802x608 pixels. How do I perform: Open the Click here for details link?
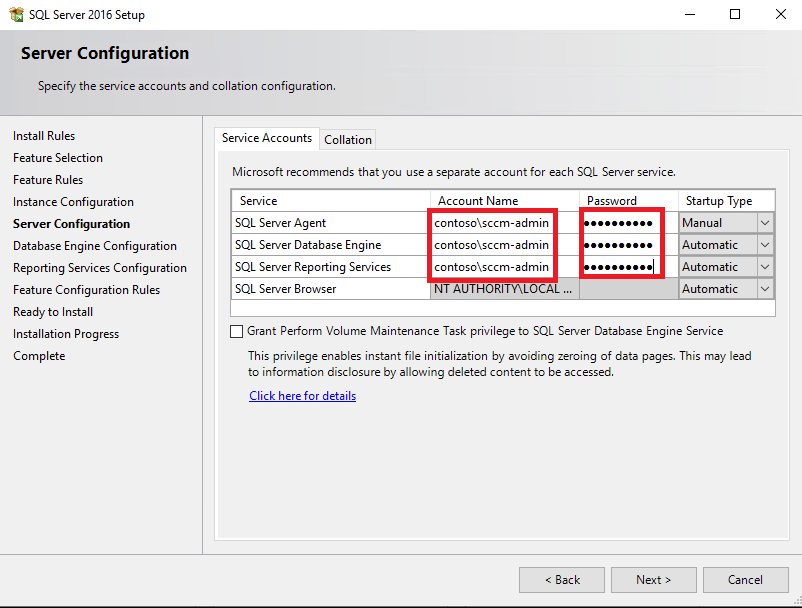point(302,396)
